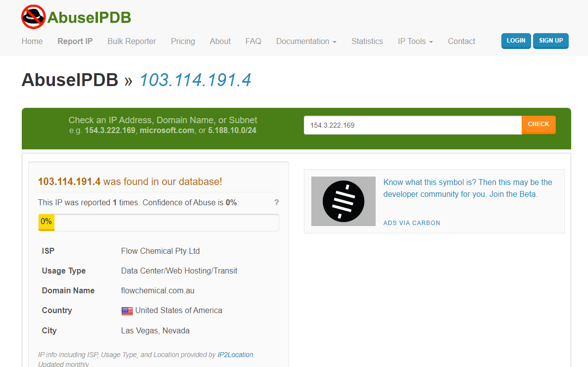Click the example subnet 5.188.10.0/24
This screenshot has width=588, height=367.
tap(232, 131)
